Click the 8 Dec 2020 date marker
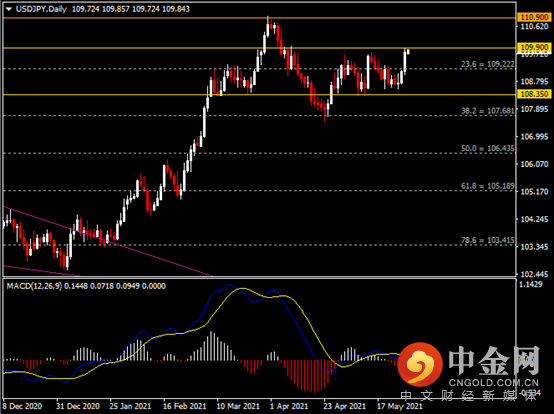Viewport: 554px width, 414px height. point(22,406)
